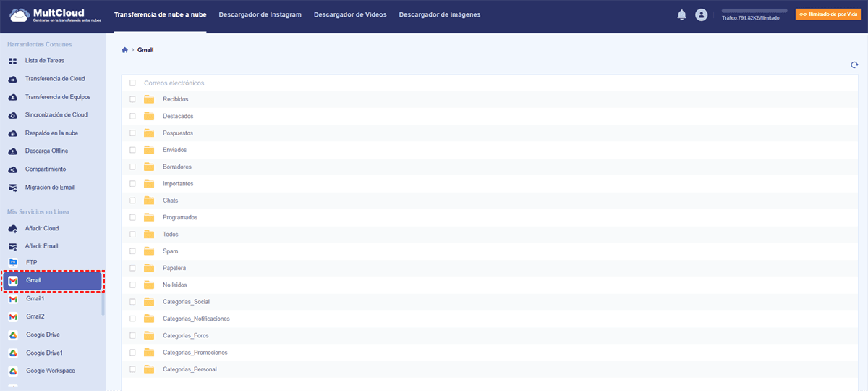Click the Gmail2 account icon
The image size is (868, 391).
pyautogui.click(x=13, y=317)
